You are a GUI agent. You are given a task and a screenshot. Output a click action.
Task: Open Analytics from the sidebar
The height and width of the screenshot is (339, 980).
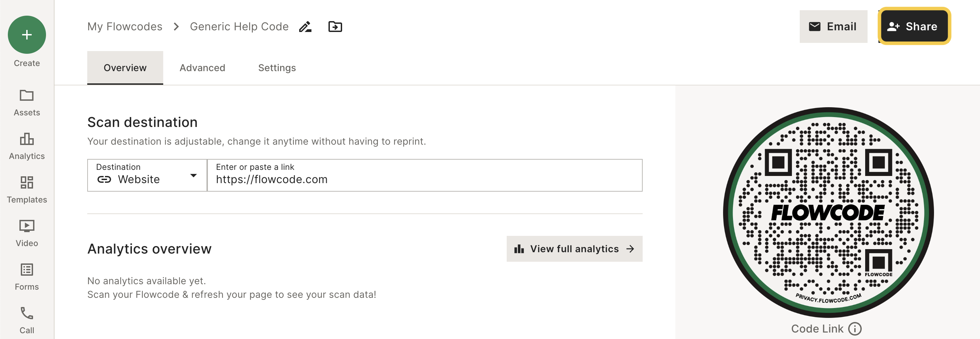click(27, 146)
